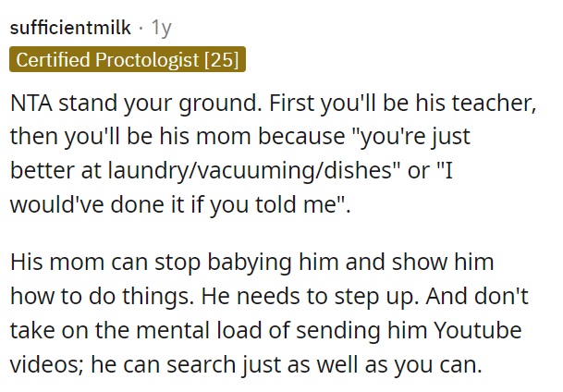Image resolution: width=563 pixels, height=392 pixels.
Task: Click "His mom can stop babying" sentence start
Action: (x=152, y=263)
